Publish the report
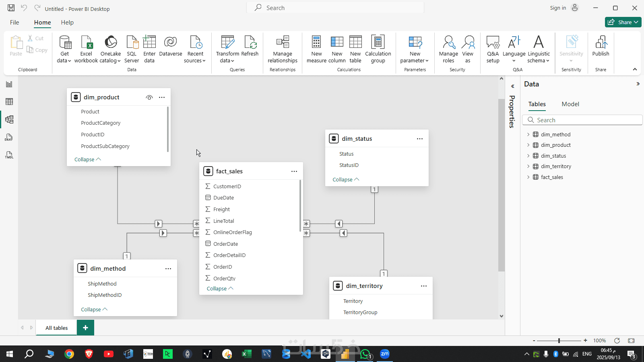Viewport: 644px width, 362px height. [x=601, y=46]
